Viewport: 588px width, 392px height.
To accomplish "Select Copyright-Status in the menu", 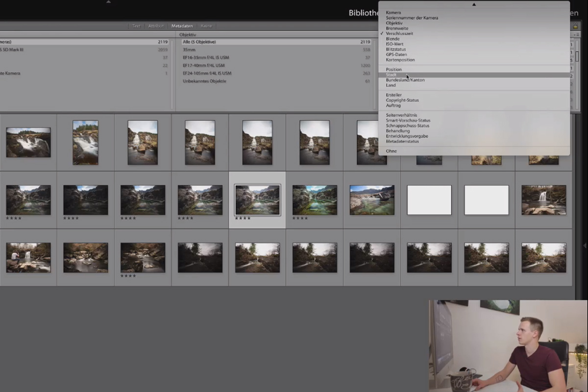I will tap(474, 100).
